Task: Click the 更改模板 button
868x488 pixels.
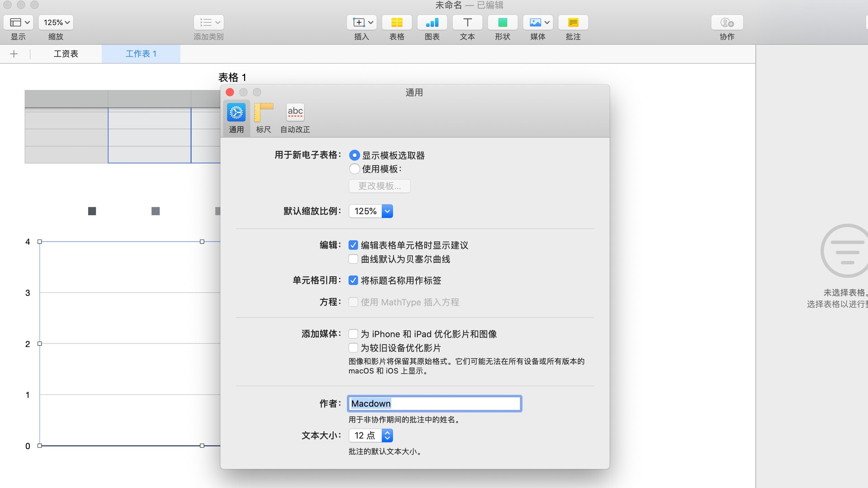Action: [x=379, y=186]
